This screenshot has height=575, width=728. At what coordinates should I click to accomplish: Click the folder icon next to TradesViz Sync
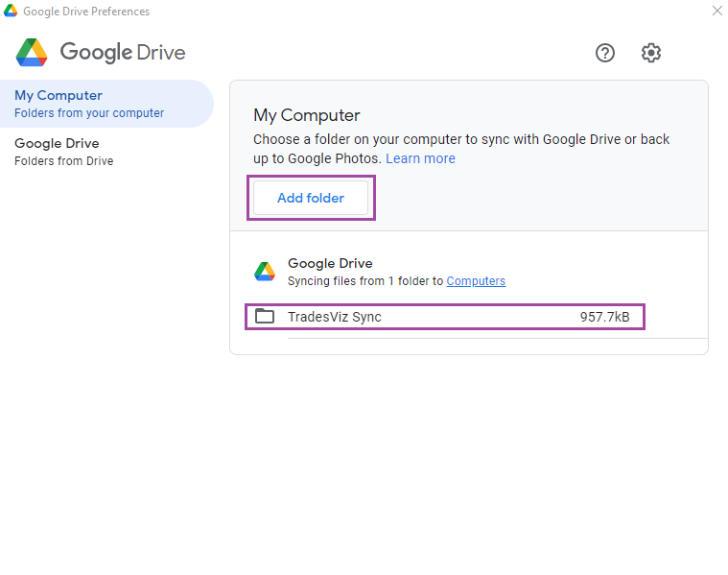[265, 316]
